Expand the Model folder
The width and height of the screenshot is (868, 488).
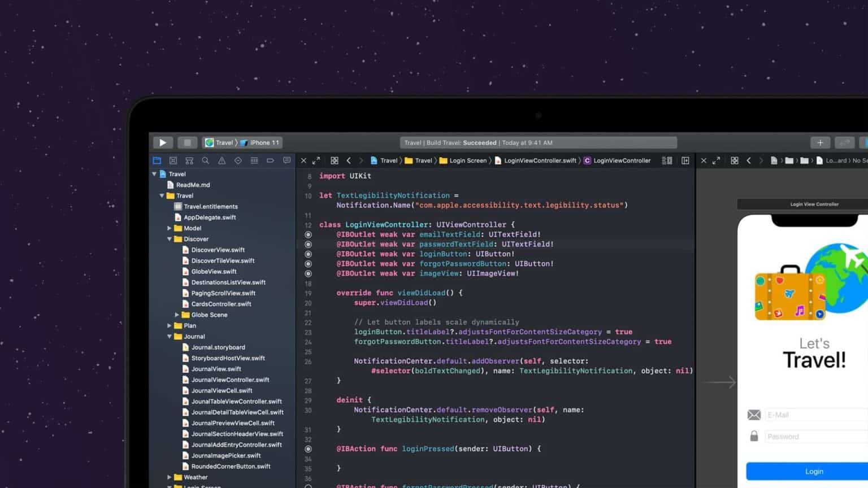pyautogui.click(x=170, y=228)
